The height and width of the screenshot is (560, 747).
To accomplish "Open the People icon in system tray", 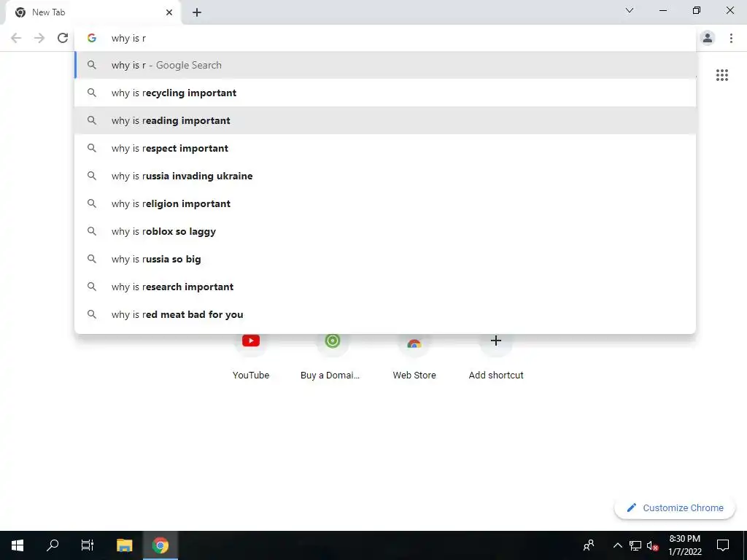I will [589, 545].
